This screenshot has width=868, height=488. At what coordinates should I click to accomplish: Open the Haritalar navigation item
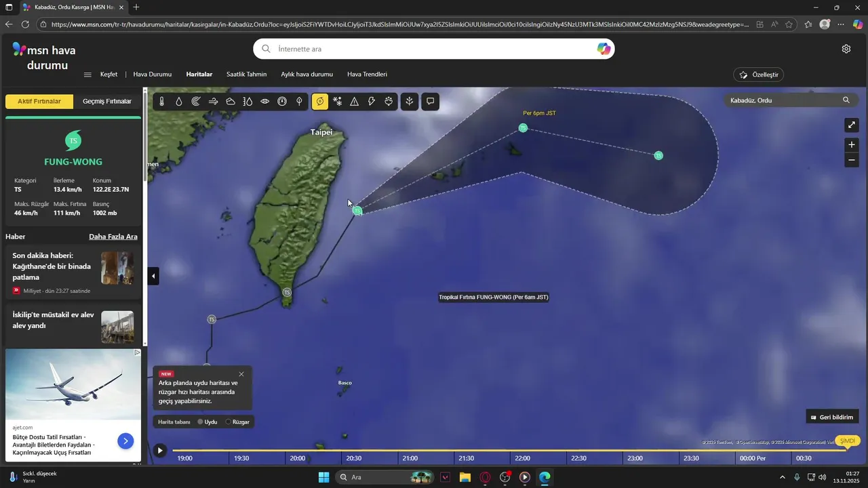199,75
